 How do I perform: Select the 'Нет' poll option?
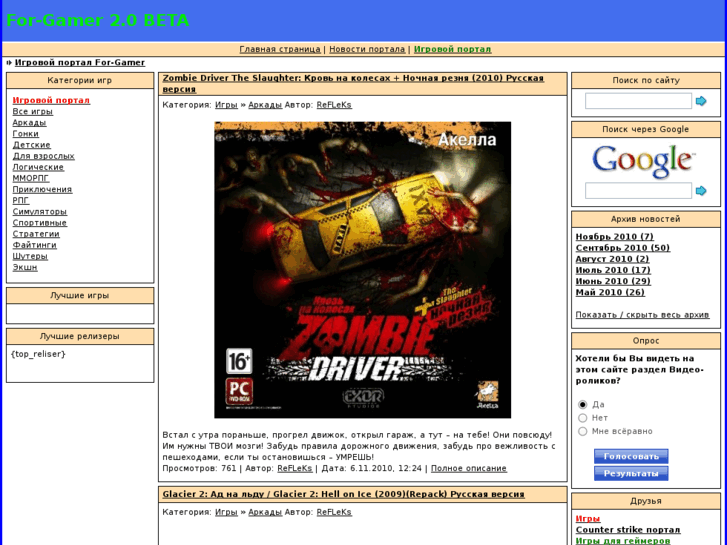pyautogui.click(x=583, y=418)
